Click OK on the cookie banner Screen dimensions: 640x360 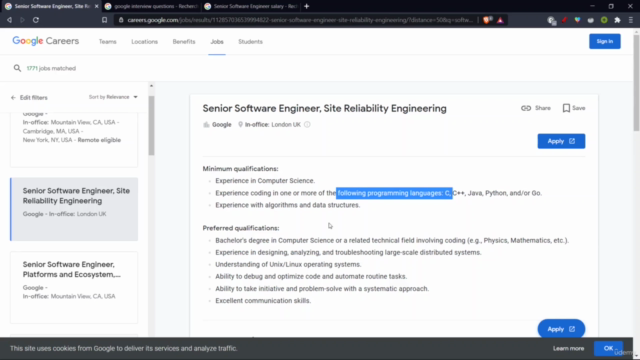tap(608, 348)
